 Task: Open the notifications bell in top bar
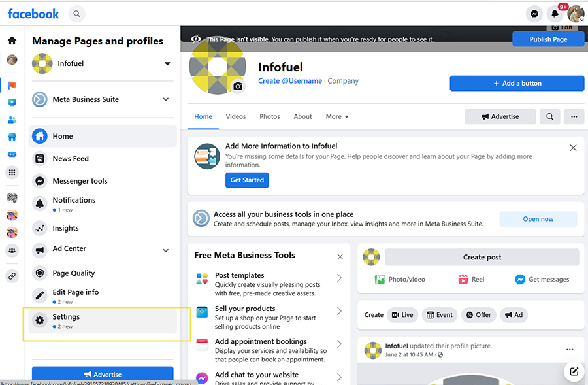555,14
